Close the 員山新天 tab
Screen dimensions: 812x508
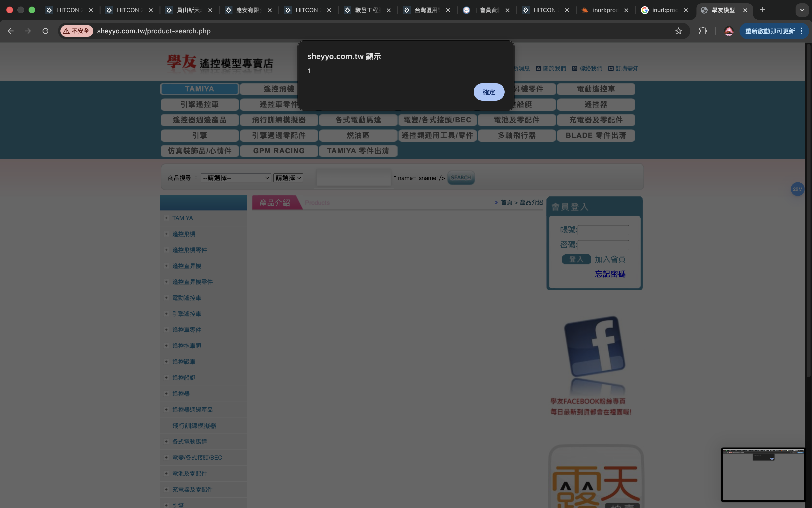pos(210,10)
